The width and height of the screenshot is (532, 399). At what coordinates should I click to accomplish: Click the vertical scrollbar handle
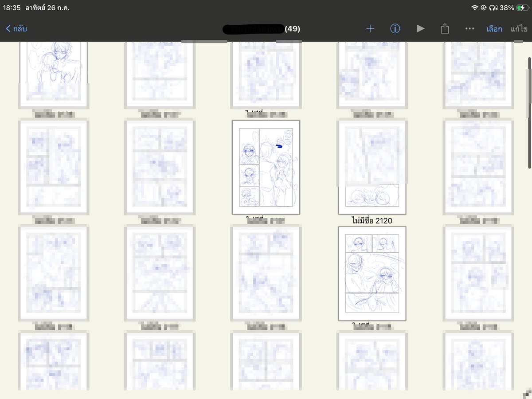(529, 112)
